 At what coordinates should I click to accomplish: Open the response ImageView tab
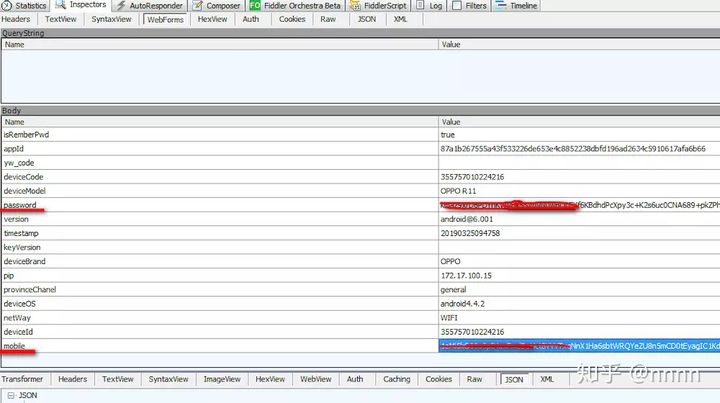point(222,379)
